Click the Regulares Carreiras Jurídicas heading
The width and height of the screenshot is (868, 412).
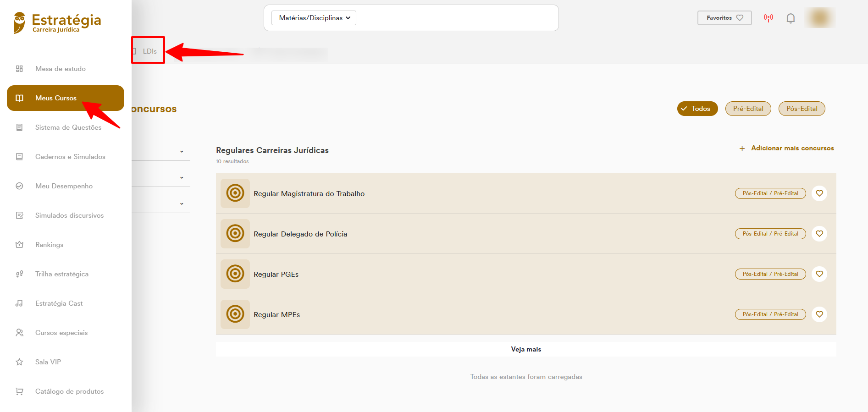[272, 150]
